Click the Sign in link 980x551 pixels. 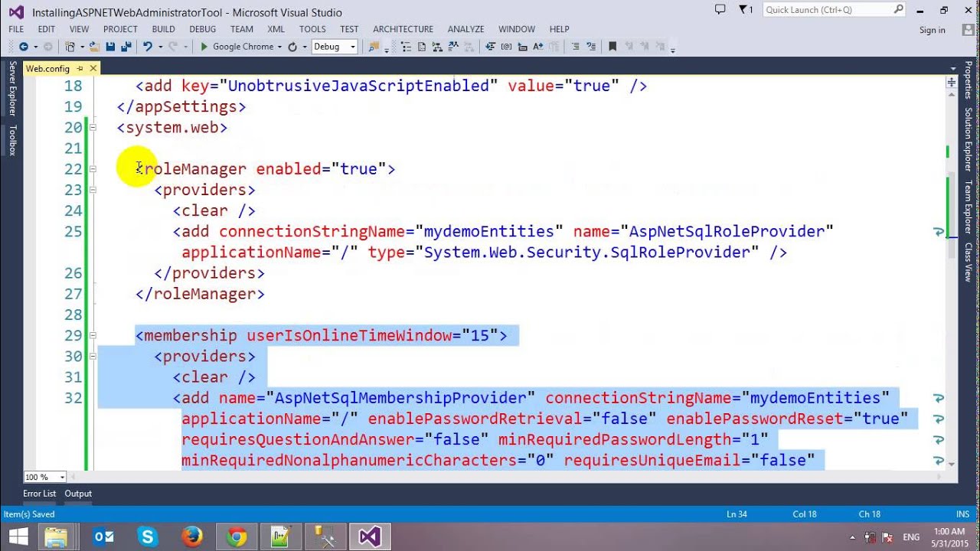pyautogui.click(x=932, y=30)
